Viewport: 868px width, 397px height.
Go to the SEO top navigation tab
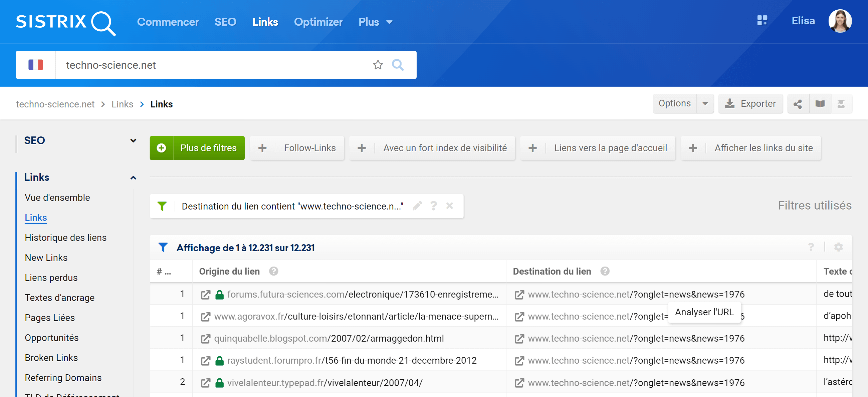pos(225,22)
